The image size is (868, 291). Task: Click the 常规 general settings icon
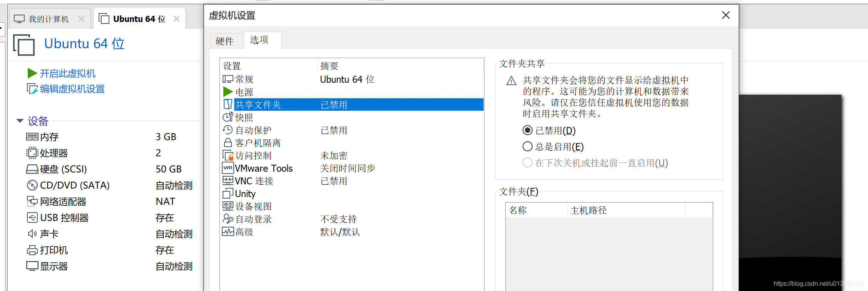pos(228,79)
